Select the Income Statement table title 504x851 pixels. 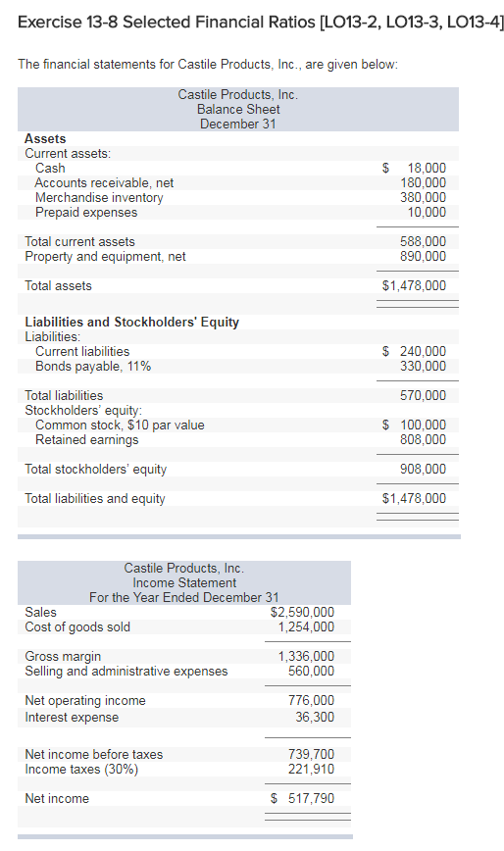click(x=184, y=583)
